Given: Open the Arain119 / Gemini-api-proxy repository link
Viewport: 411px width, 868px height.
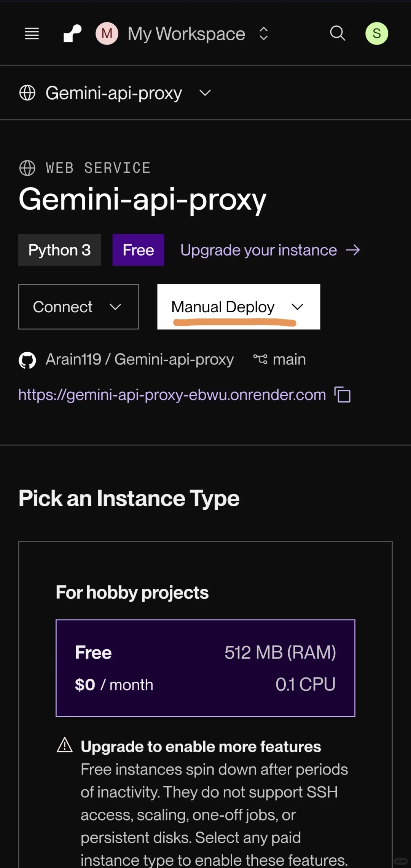Looking at the screenshot, I should point(140,359).
